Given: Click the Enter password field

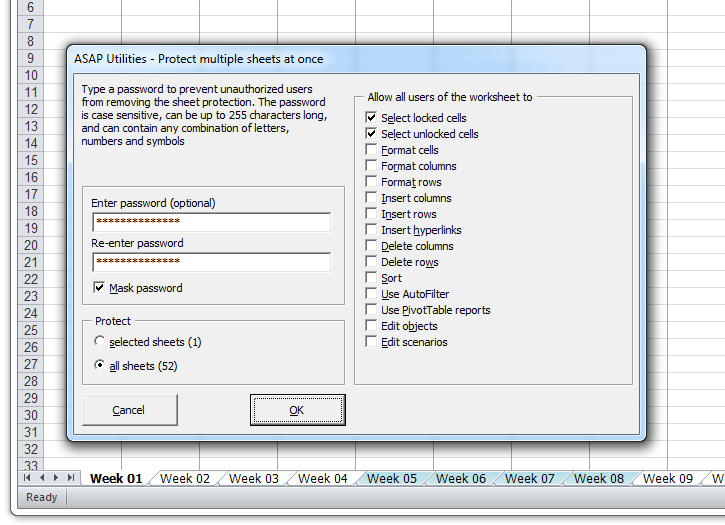Looking at the screenshot, I should coord(211,222).
